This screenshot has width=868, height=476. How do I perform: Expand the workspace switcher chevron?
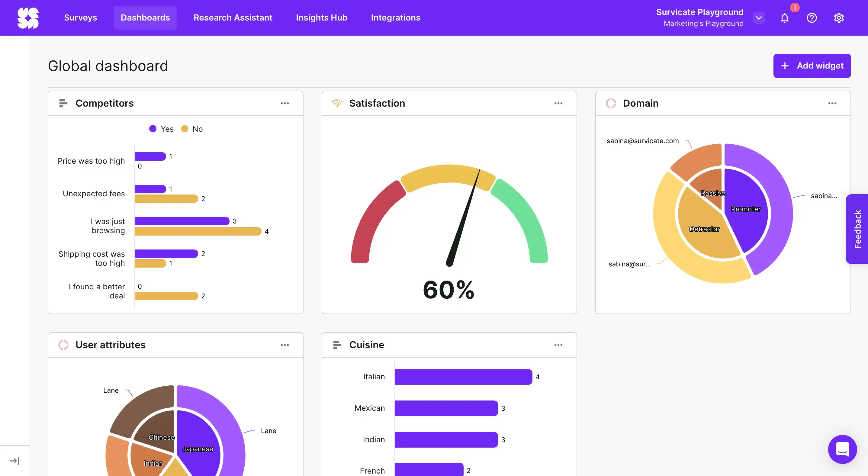[759, 18]
